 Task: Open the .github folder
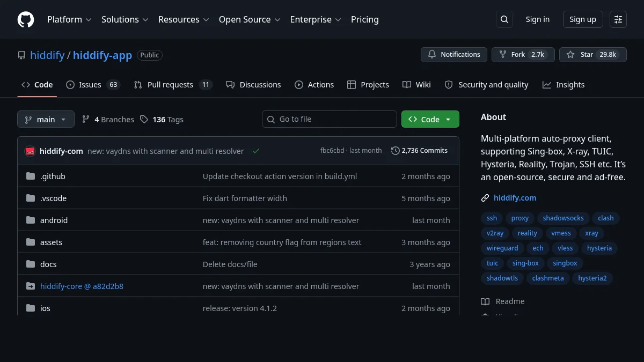click(x=53, y=176)
